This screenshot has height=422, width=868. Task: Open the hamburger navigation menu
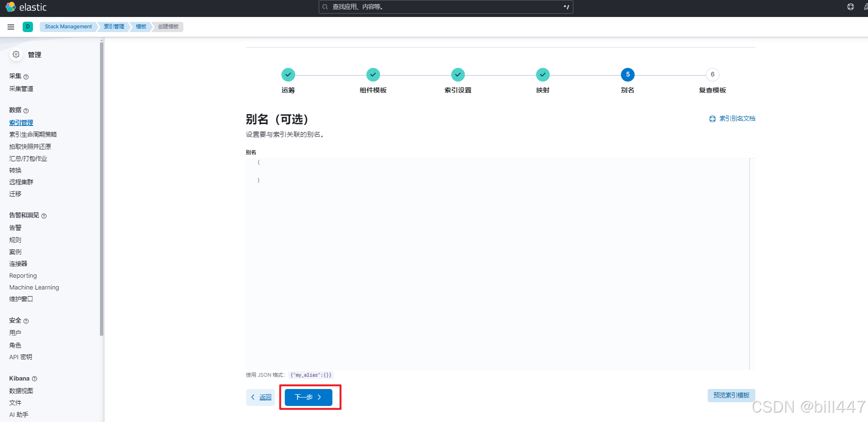[x=11, y=27]
